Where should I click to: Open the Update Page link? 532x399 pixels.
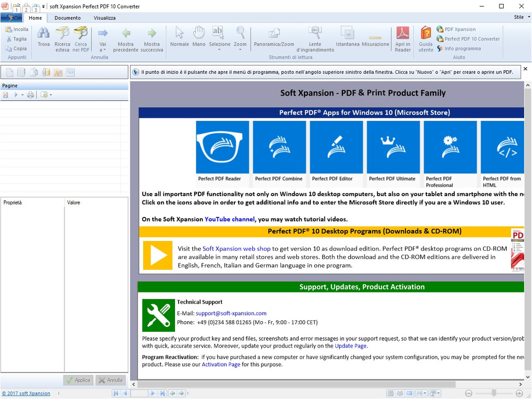tap(351, 346)
